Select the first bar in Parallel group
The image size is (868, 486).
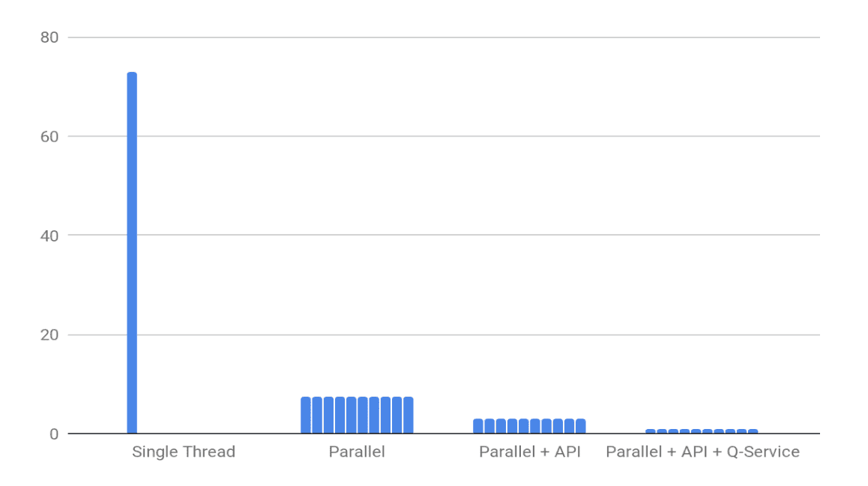pyautogui.click(x=306, y=415)
